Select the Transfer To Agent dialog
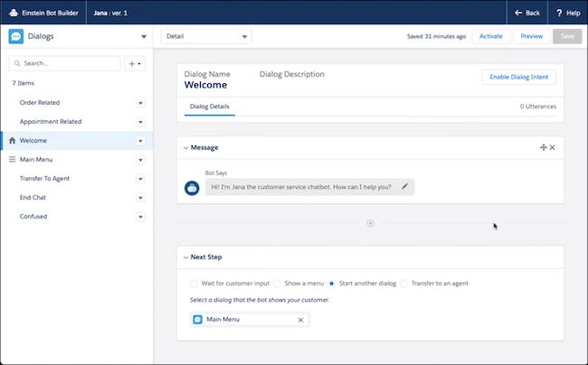 (x=44, y=179)
